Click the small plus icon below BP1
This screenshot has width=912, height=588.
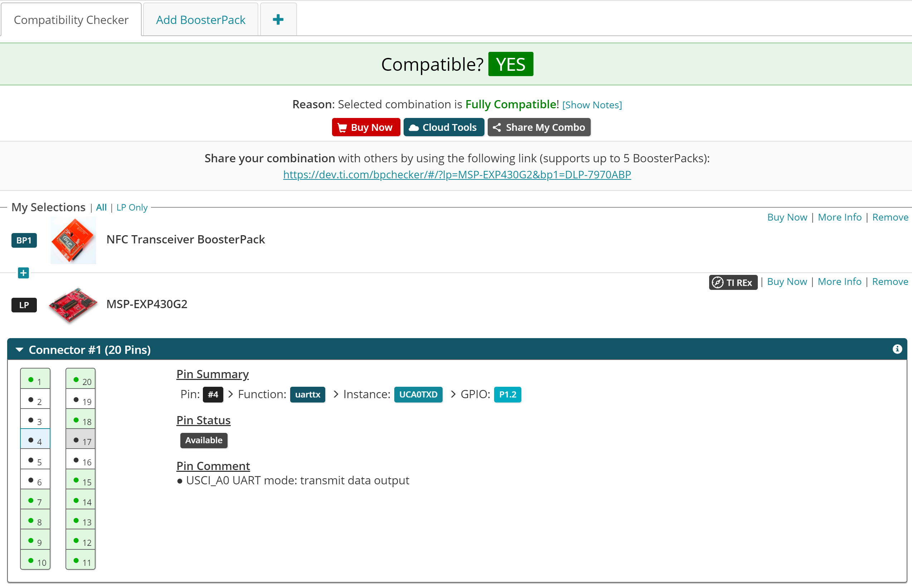pyautogui.click(x=23, y=273)
